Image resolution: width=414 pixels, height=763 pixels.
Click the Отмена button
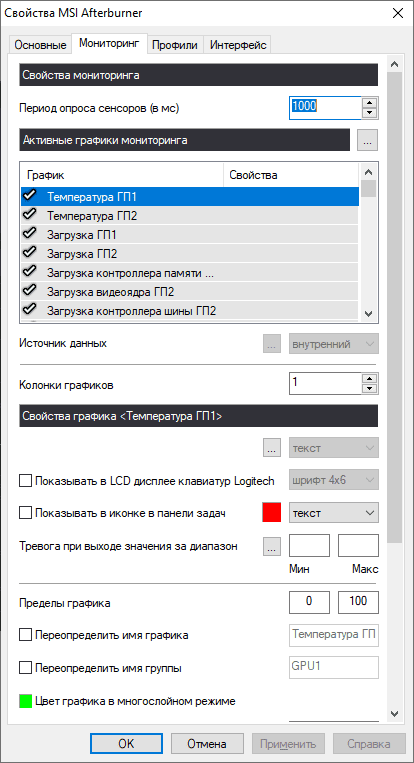(207, 744)
